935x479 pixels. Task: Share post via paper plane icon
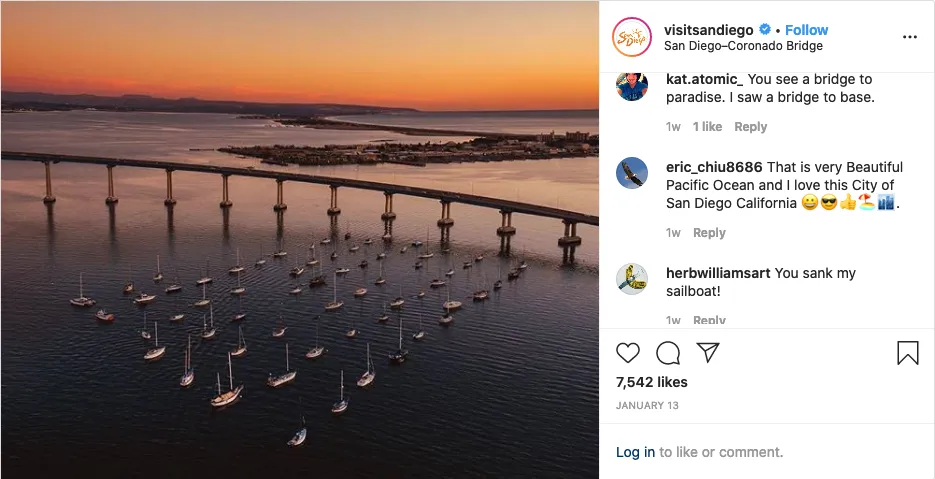click(x=708, y=353)
